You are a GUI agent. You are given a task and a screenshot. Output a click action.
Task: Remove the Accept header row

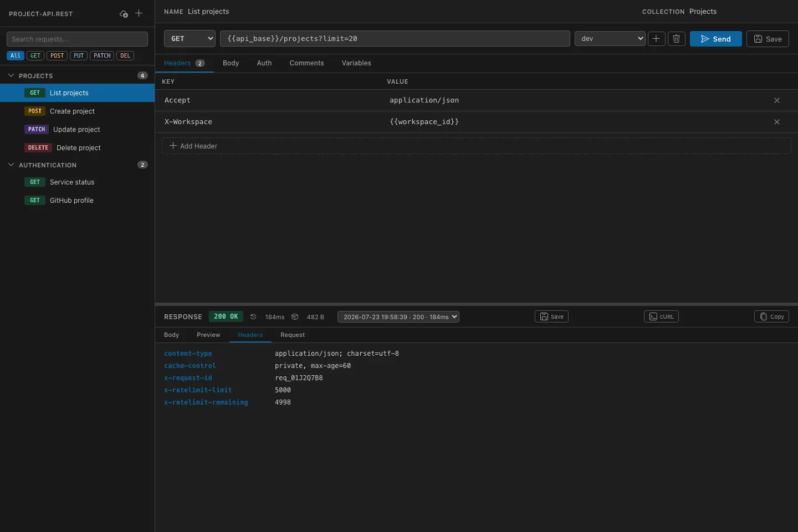pos(777,100)
